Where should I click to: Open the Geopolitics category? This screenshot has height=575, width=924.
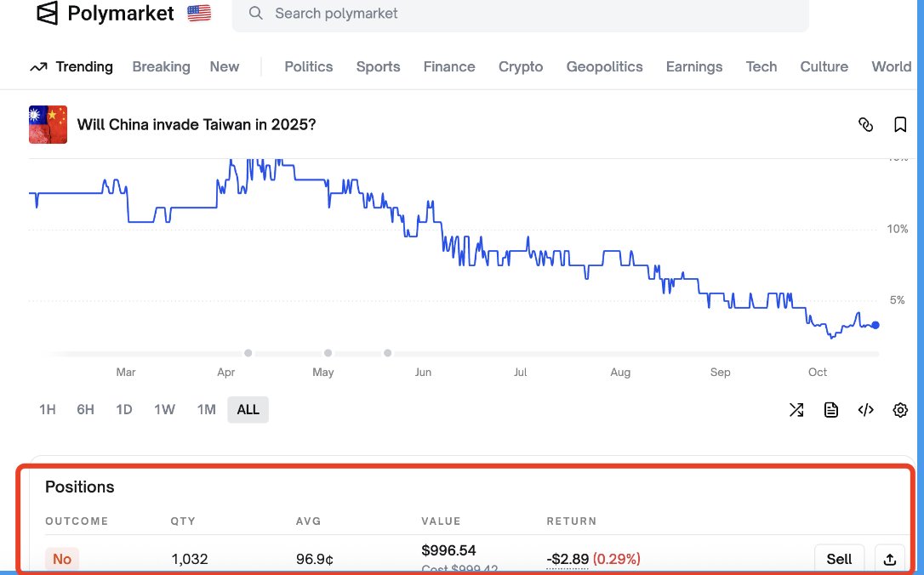coord(604,66)
